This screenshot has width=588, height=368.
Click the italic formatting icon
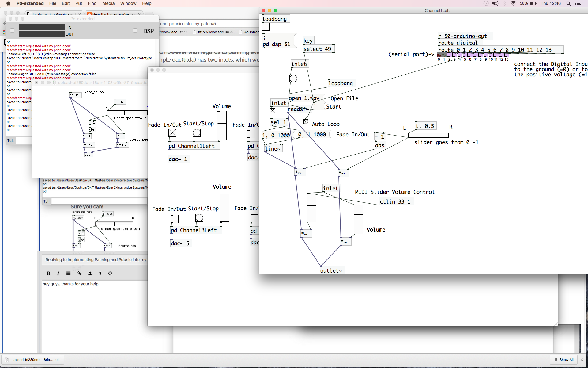58,273
